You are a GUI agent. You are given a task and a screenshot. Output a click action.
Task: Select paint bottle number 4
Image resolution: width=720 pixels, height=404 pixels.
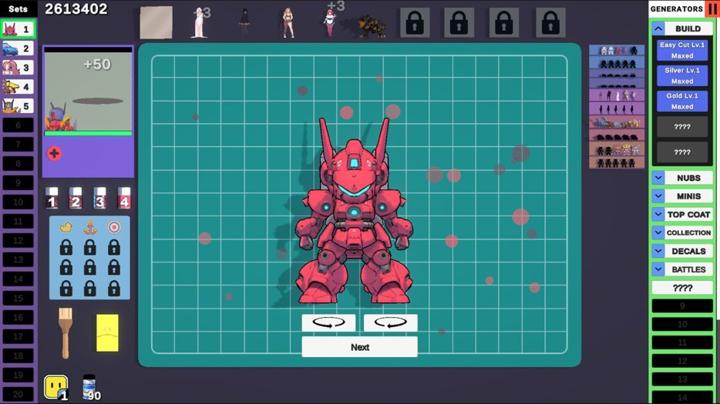(x=124, y=198)
